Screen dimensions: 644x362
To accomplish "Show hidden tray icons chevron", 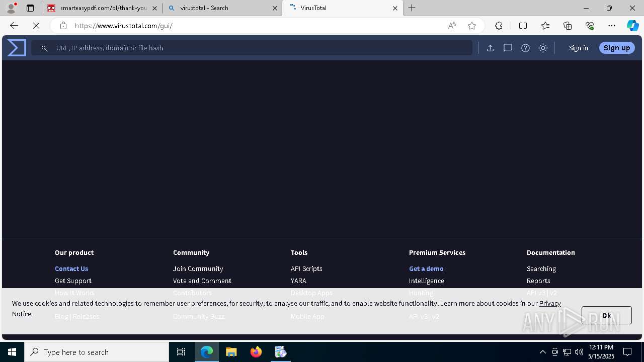I will [542, 352].
